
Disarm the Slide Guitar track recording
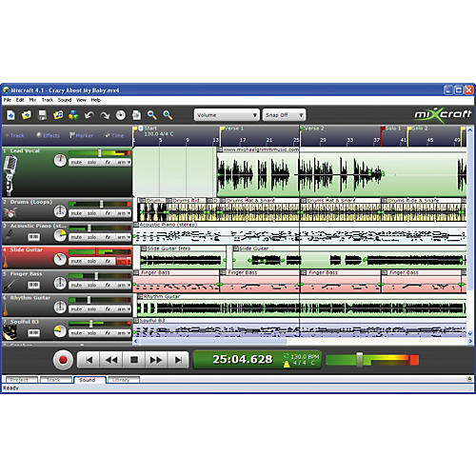click(x=121, y=262)
